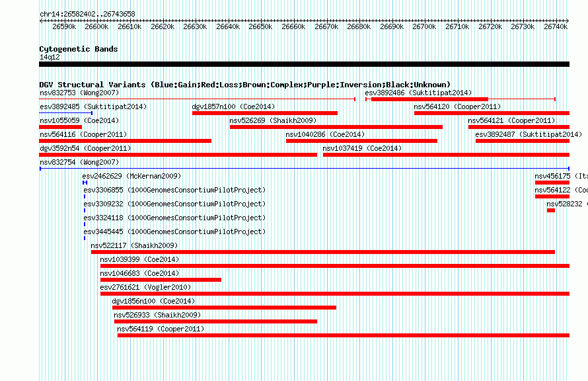Click the small blue marker under esv2462629
Image resolution: width=588 pixels, height=381 pixels.
point(85,183)
